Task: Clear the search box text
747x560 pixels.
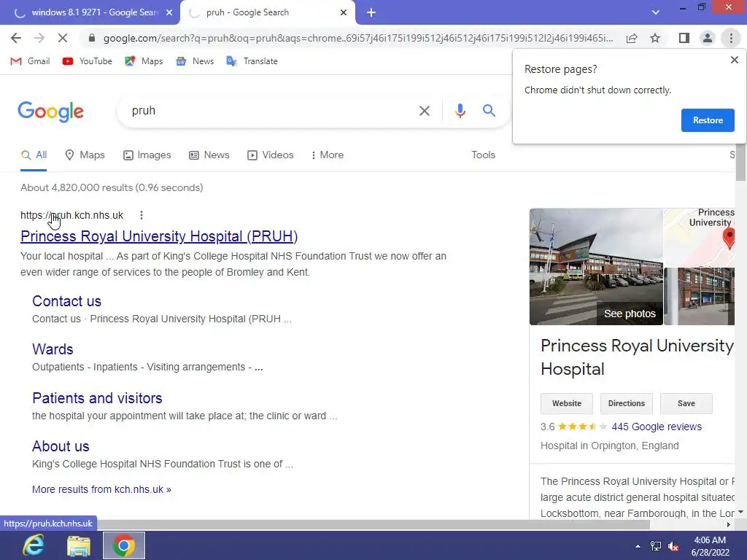Action: click(x=424, y=111)
